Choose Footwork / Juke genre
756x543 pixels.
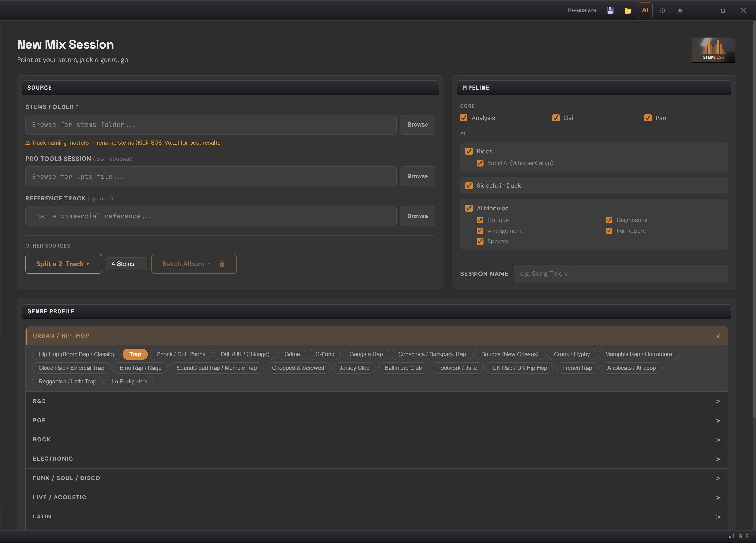tap(457, 368)
